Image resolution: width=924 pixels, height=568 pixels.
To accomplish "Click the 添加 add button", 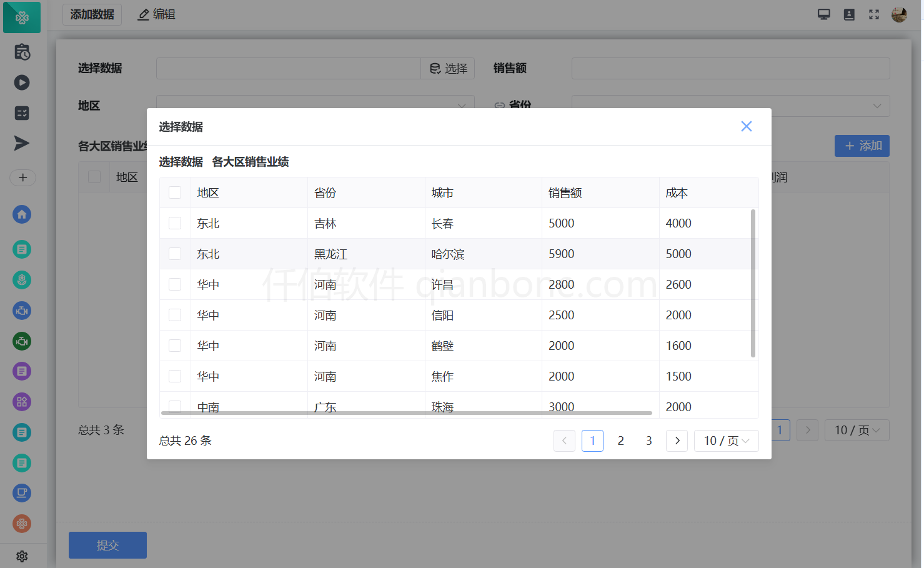I will [x=862, y=146].
